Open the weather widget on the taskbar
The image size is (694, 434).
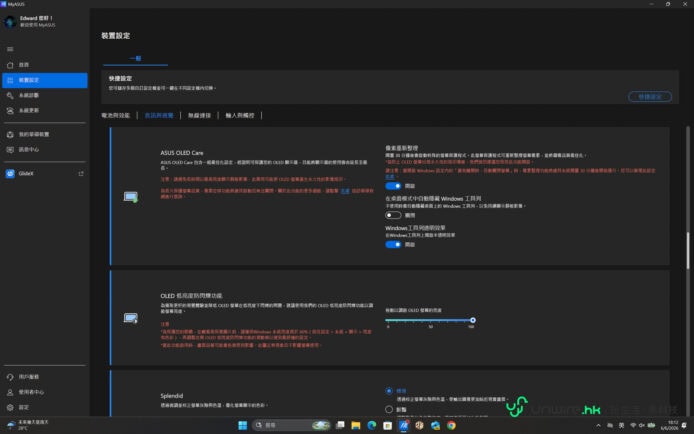tap(27, 425)
